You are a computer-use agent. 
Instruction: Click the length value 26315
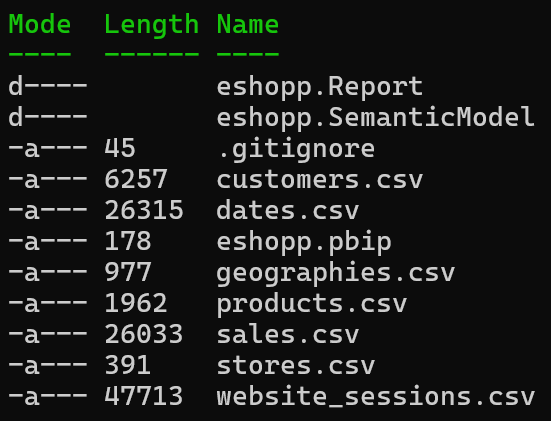pos(144,210)
